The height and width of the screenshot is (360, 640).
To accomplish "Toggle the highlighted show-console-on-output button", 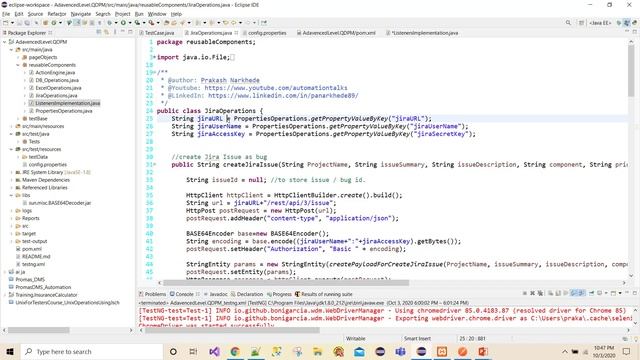I will point(574,293).
